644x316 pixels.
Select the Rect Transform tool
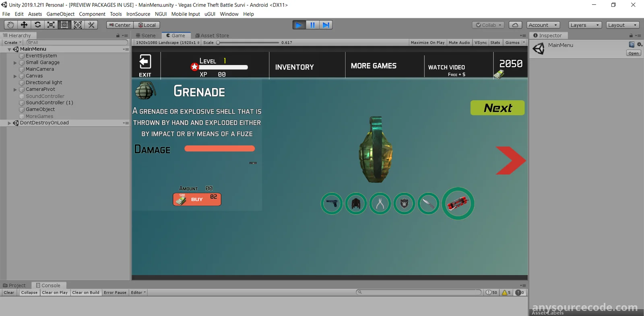coord(64,25)
